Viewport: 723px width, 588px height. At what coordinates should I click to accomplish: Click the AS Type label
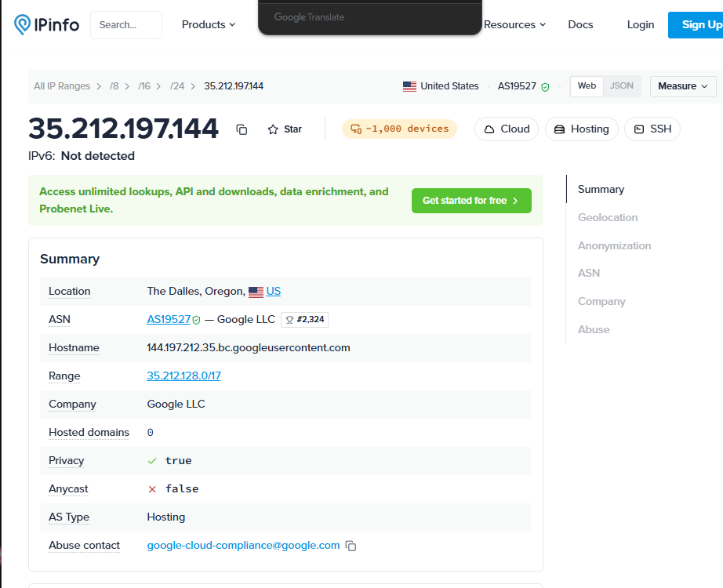coord(69,517)
